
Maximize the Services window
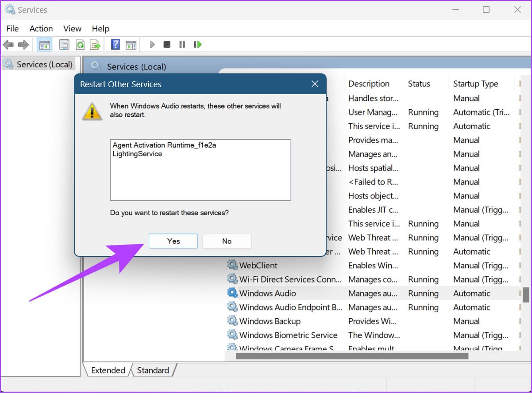486,10
